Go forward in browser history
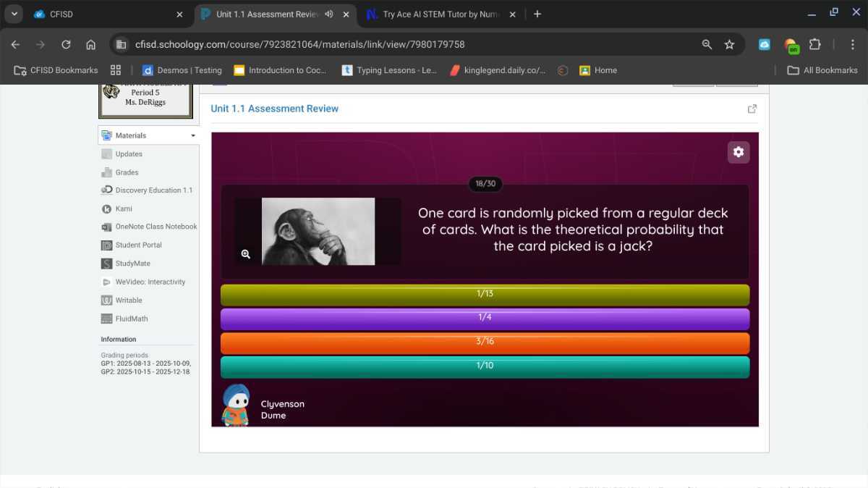This screenshot has height=488, width=868. pyautogui.click(x=41, y=44)
